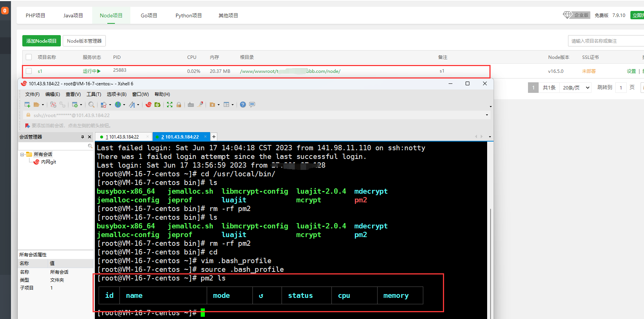Image resolution: width=644 pixels, height=319 pixels.
Task: Open 20条/页 page size dropdown
Action: pos(576,88)
